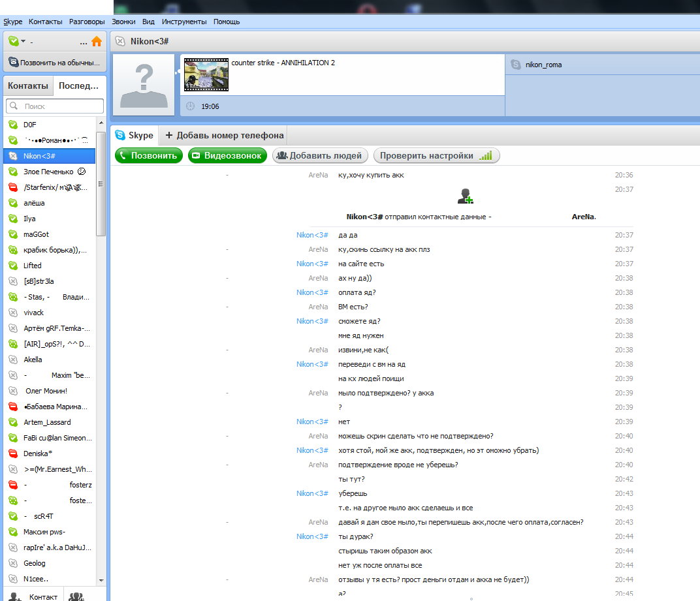Viewport: 700px width, 601px height.
Task: Click the contact card icon in chat
Action: (465, 196)
